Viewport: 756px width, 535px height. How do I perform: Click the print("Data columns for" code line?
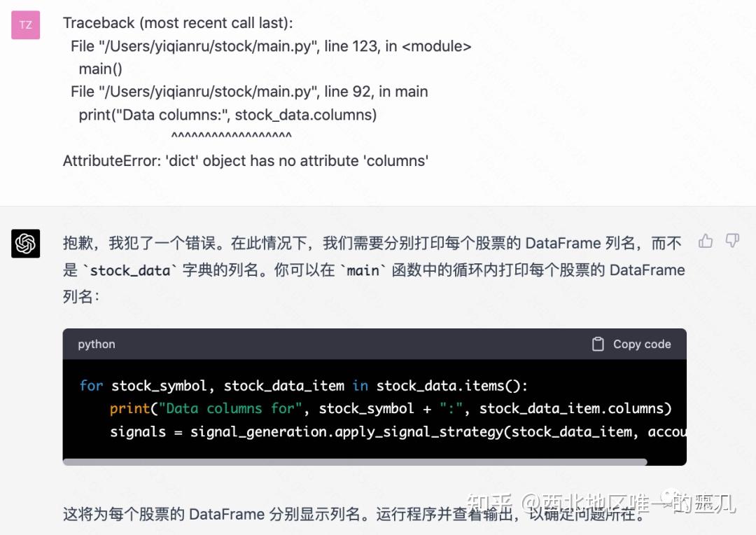[x=391, y=408]
